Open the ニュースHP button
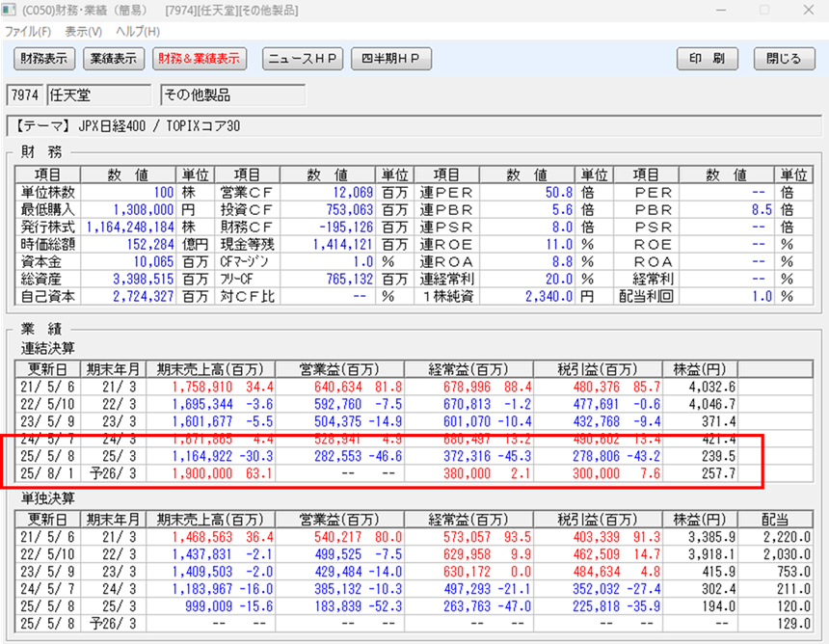The image size is (829, 644). pyautogui.click(x=303, y=58)
